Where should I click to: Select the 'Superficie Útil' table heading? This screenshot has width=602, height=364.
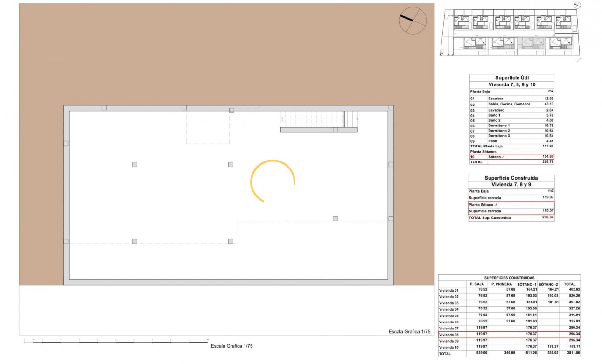tap(511, 78)
